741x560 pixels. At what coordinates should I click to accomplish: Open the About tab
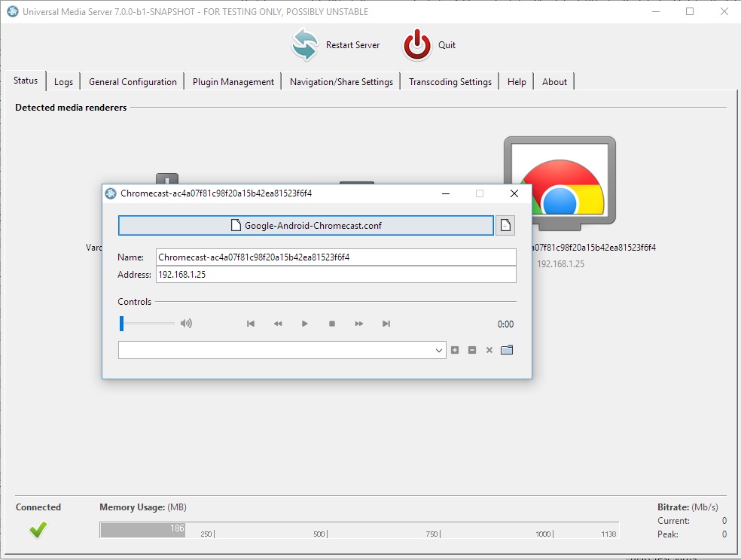554,82
